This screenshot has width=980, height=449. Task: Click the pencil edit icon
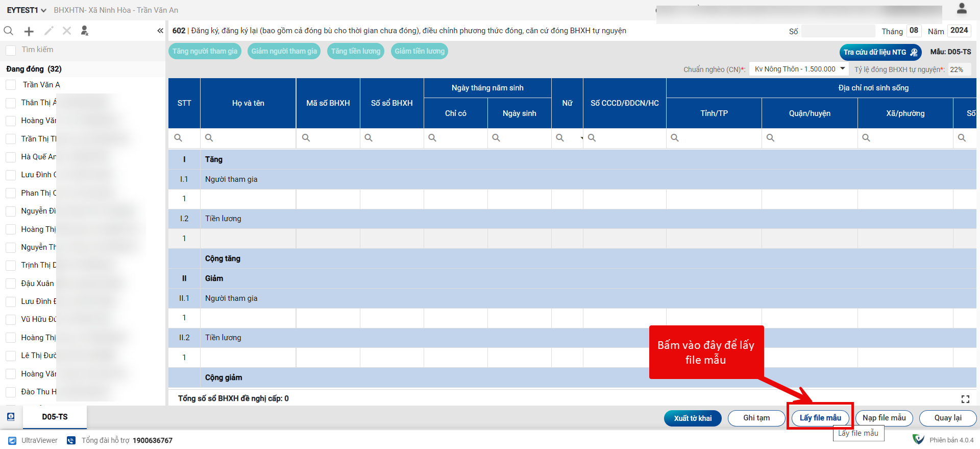[x=48, y=31]
